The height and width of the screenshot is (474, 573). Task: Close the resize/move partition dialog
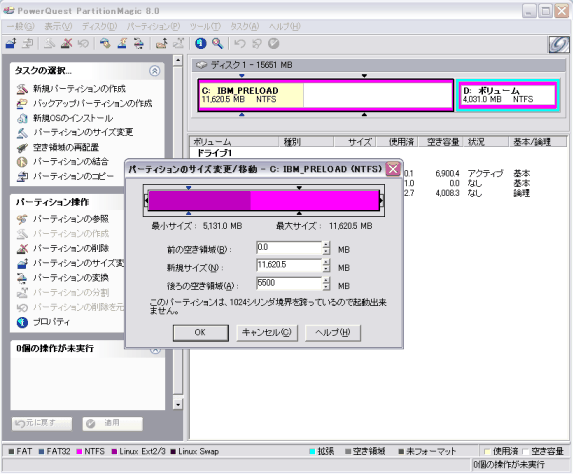click(393, 169)
